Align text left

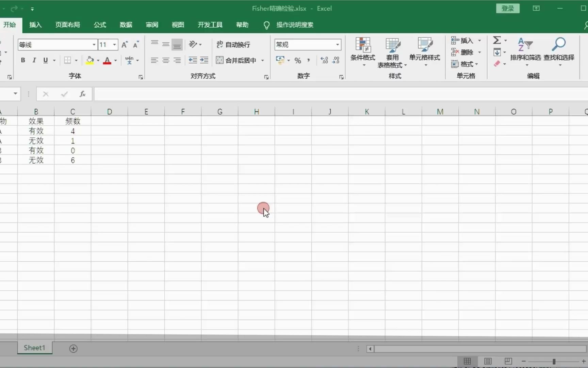(x=154, y=60)
